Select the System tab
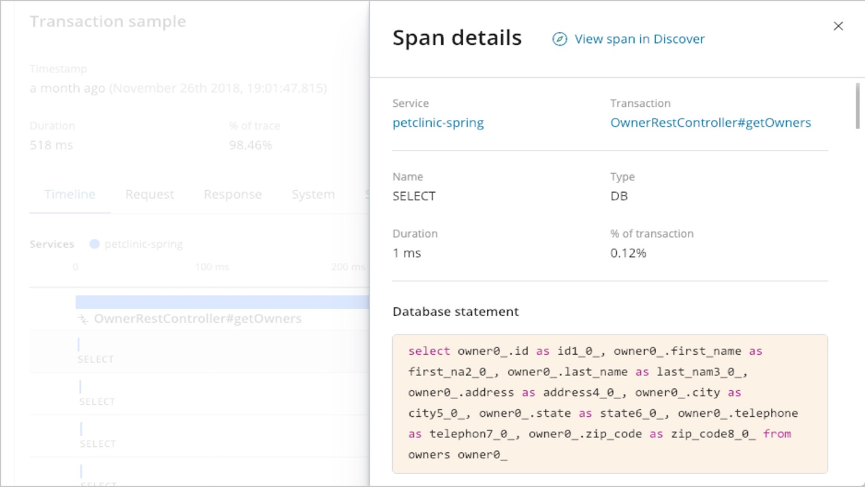The image size is (866, 487). tap(313, 194)
